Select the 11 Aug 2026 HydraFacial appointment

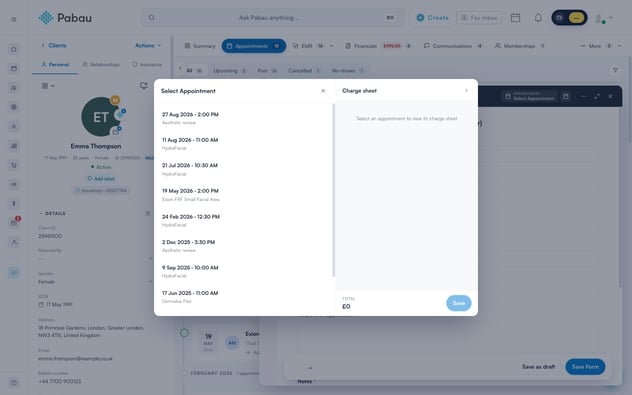click(x=244, y=143)
